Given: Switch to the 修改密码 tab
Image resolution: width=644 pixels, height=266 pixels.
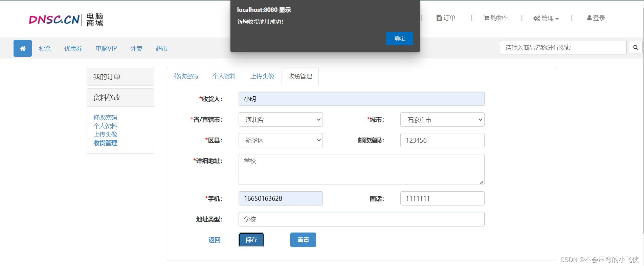Looking at the screenshot, I should pyautogui.click(x=186, y=76).
